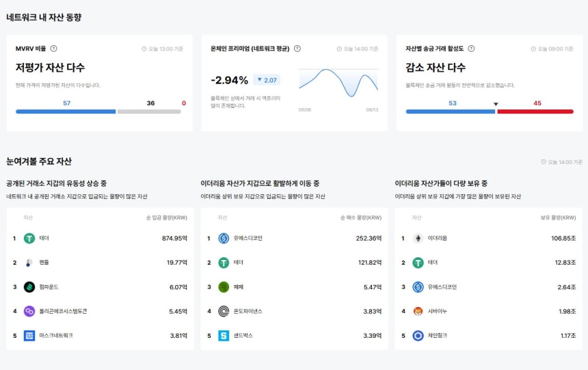Open 시바이누 asset name
588x370 pixels.
(438, 311)
